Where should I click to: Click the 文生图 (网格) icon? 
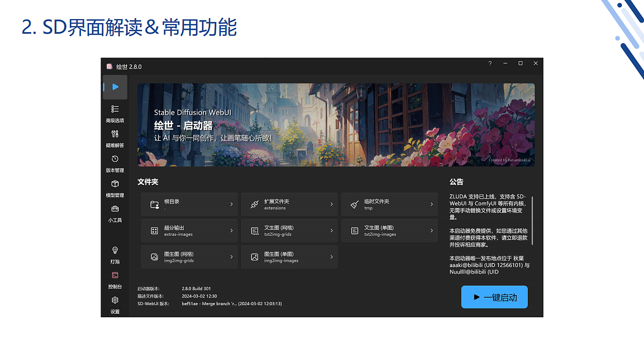[x=255, y=231]
